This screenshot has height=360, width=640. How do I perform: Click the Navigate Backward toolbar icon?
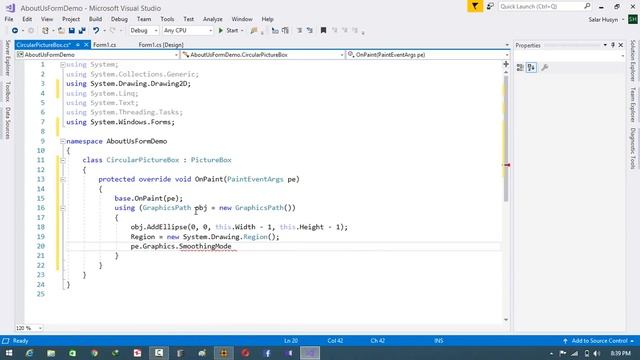(15, 31)
